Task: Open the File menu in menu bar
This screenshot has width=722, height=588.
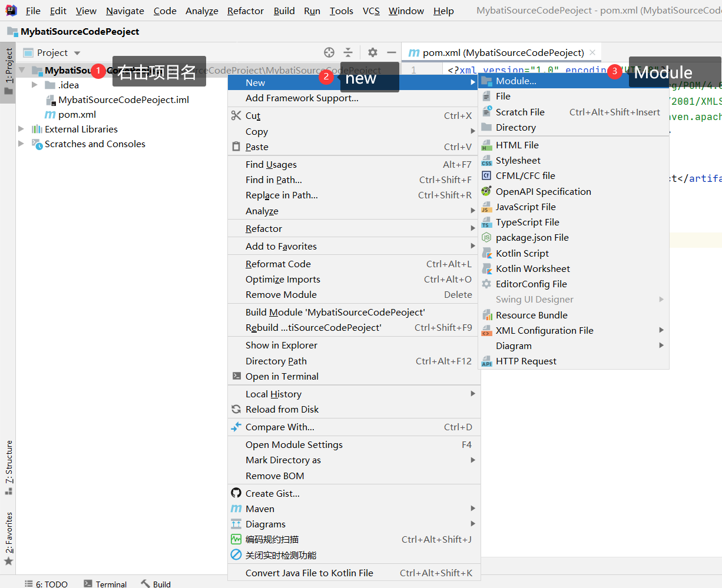Action: pyautogui.click(x=33, y=11)
